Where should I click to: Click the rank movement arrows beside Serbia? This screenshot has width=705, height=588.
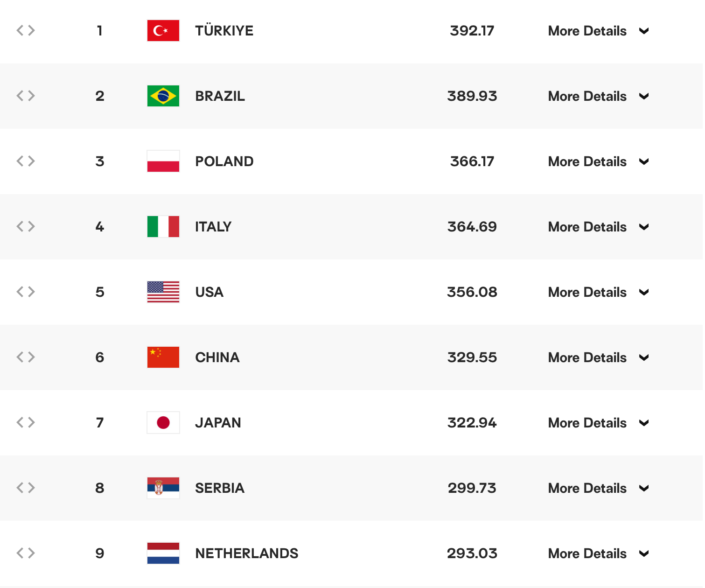[x=26, y=488]
